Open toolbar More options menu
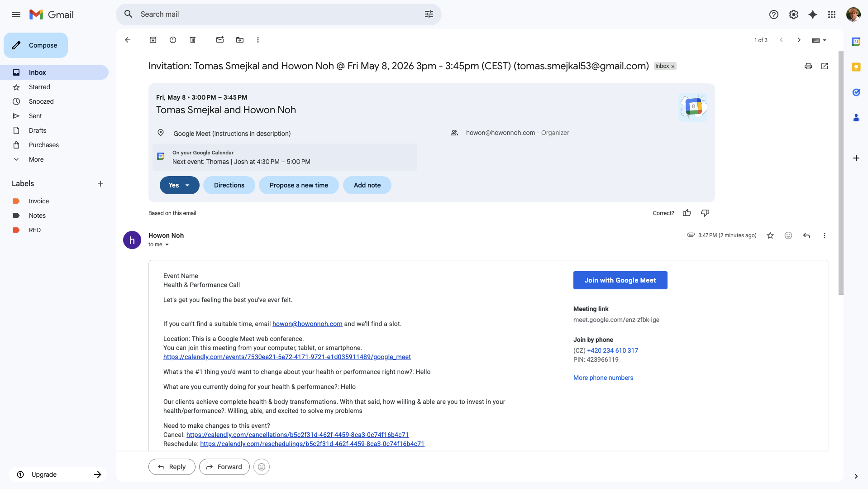868x489 pixels. [258, 40]
